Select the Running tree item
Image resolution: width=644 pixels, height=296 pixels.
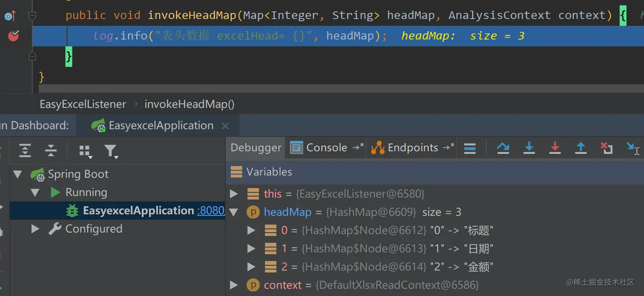[x=86, y=193]
